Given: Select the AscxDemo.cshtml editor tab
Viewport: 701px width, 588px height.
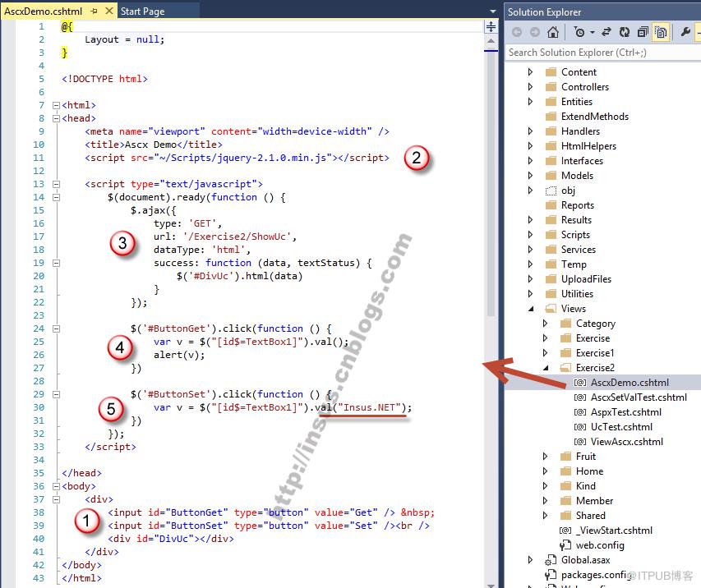Looking at the screenshot, I should [44, 11].
